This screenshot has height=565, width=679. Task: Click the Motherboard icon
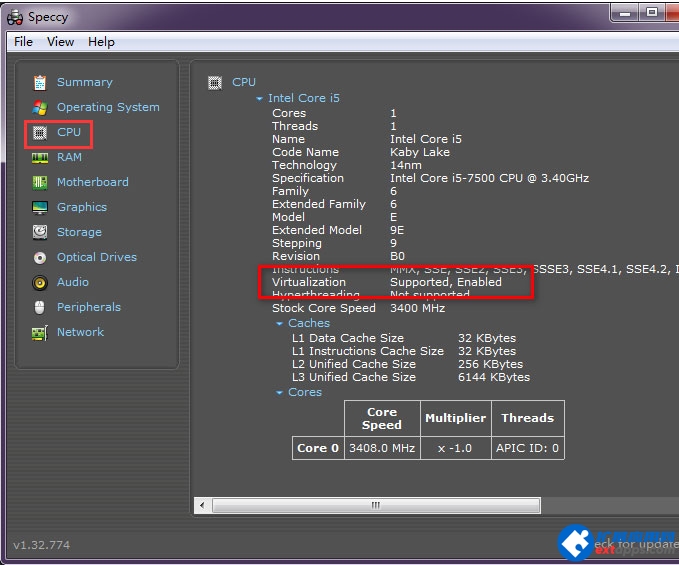click(40, 182)
